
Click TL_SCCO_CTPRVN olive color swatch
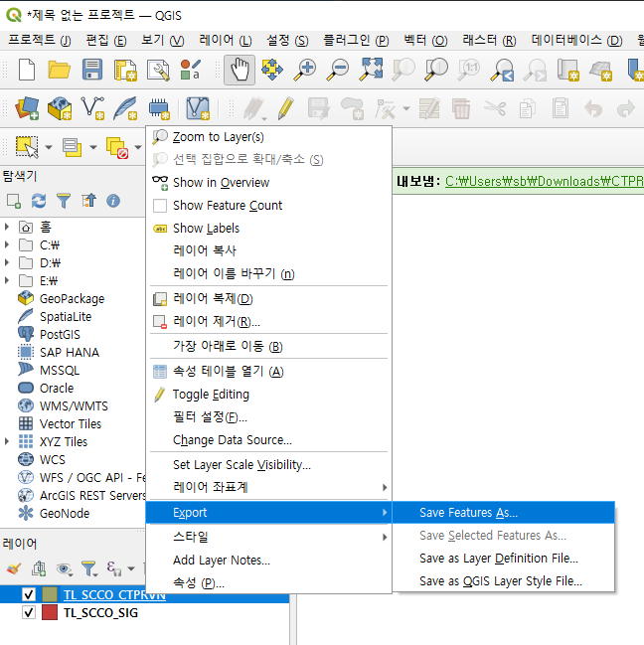pyautogui.click(x=50, y=594)
